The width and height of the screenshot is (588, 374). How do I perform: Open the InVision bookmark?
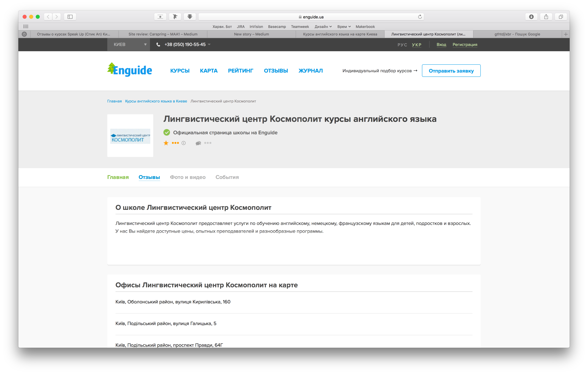click(x=256, y=27)
